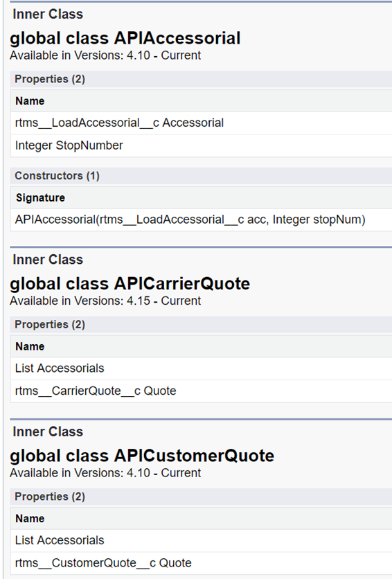Select the Integer StopNumber property row
Image resolution: width=392 pixels, height=579 pixels.
[x=201, y=145]
